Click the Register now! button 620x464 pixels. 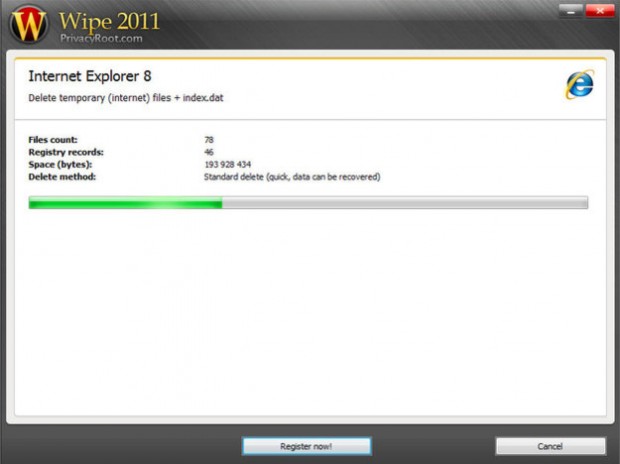(306, 446)
